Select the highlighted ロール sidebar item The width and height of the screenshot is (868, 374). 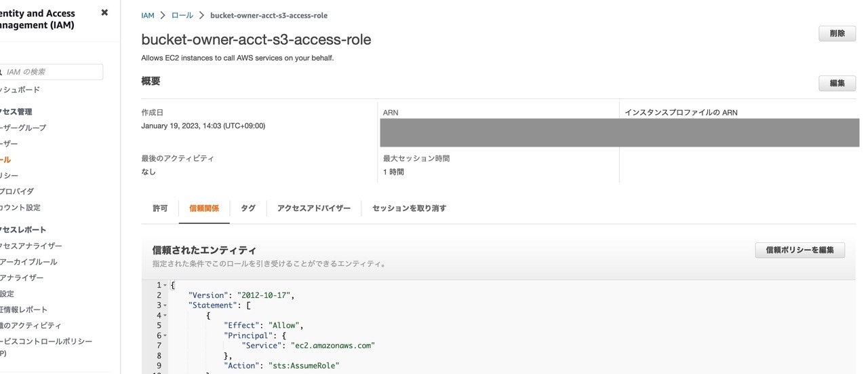point(5,160)
